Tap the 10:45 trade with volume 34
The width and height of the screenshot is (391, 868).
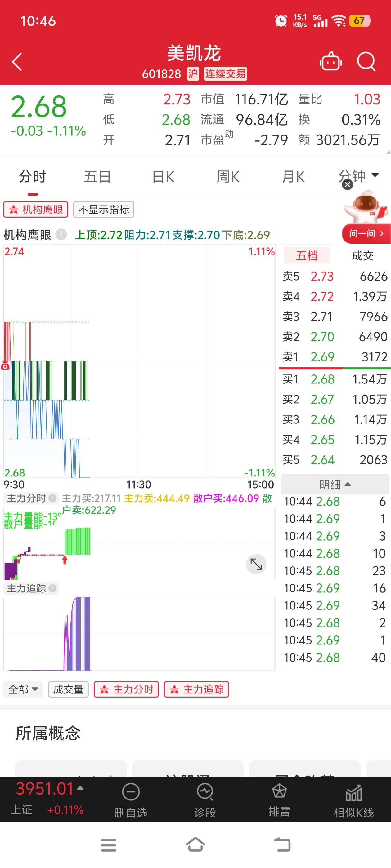pyautogui.click(x=335, y=605)
